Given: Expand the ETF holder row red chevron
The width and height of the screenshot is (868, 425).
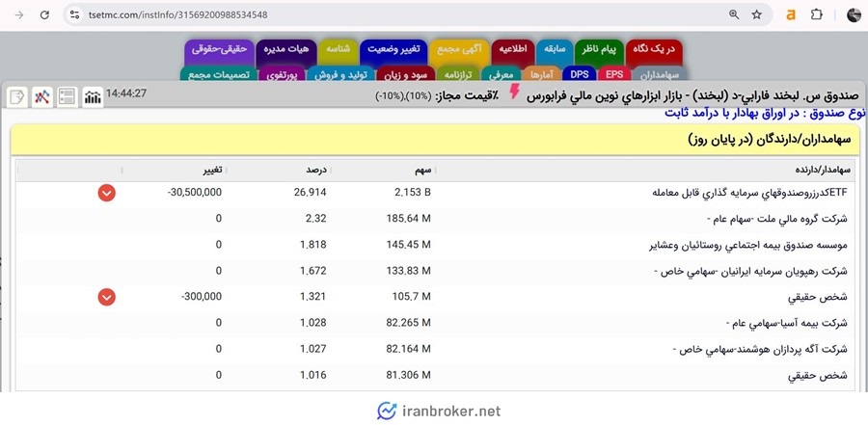Looking at the screenshot, I should click(107, 193).
